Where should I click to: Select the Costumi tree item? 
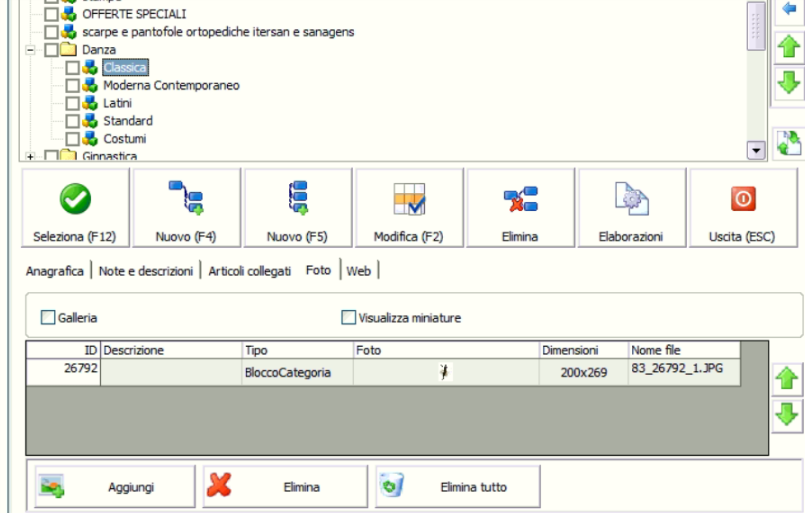(125, 139)
